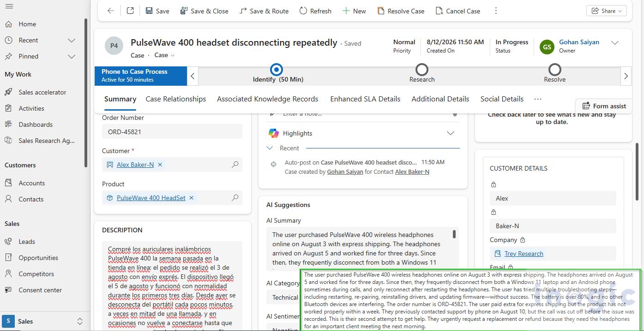Open Trey Research company link
The height and width of the screenshot is (331, 644).
point(524,254)
